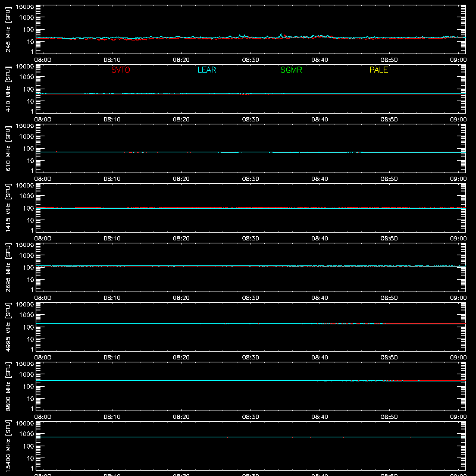Click the 08:50 time label of 2695 MHz panel
Screen dimensions: 476x476
click(389, 298)
